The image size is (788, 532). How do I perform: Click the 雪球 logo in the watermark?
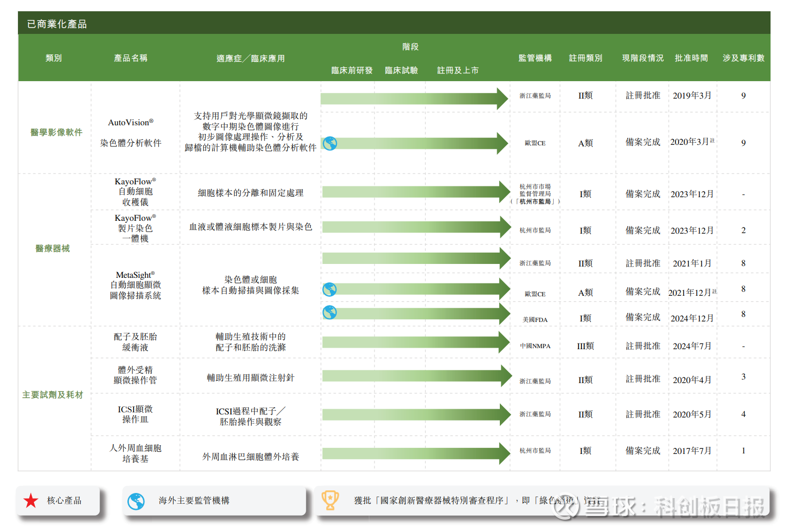(565, 507)
